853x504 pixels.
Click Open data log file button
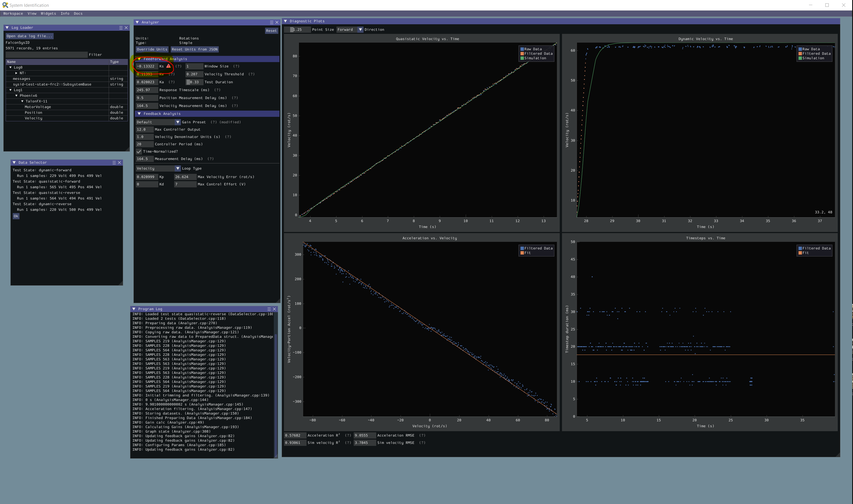[x=29, y=36]
